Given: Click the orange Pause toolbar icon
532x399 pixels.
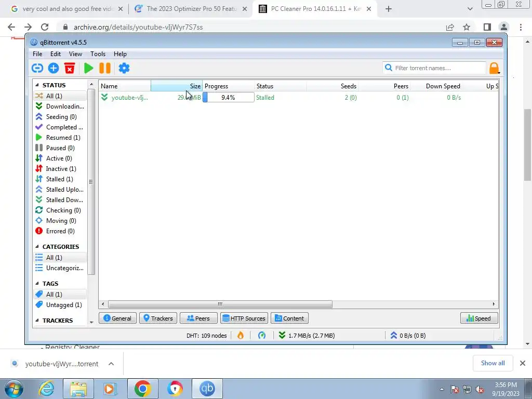Looking at the screenshot, I should (x=105, y=68).
